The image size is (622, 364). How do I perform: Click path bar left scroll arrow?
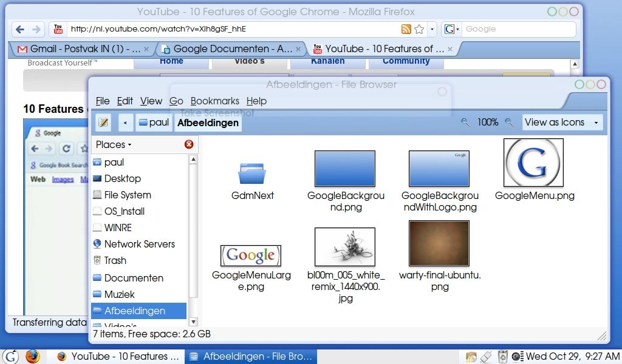(x=125, y=123)
